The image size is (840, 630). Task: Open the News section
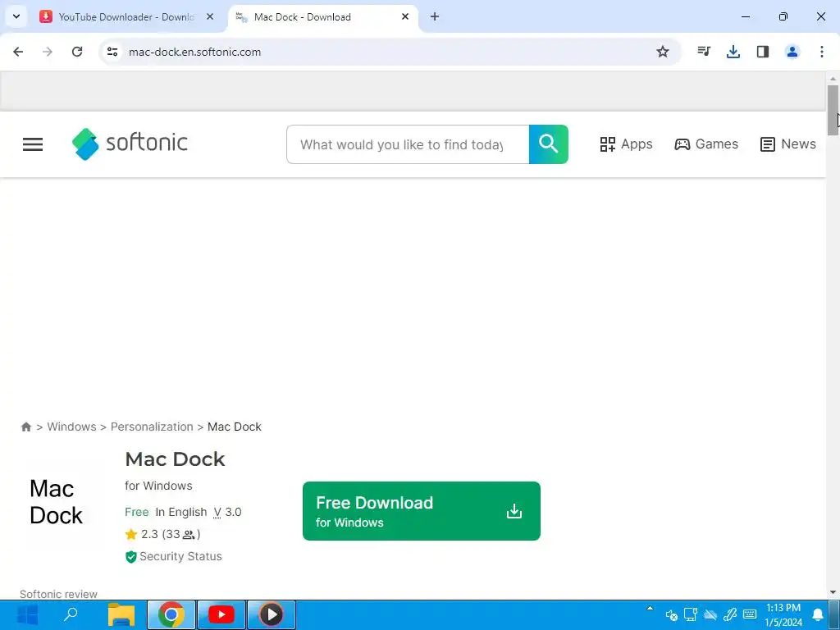[788, 144]
